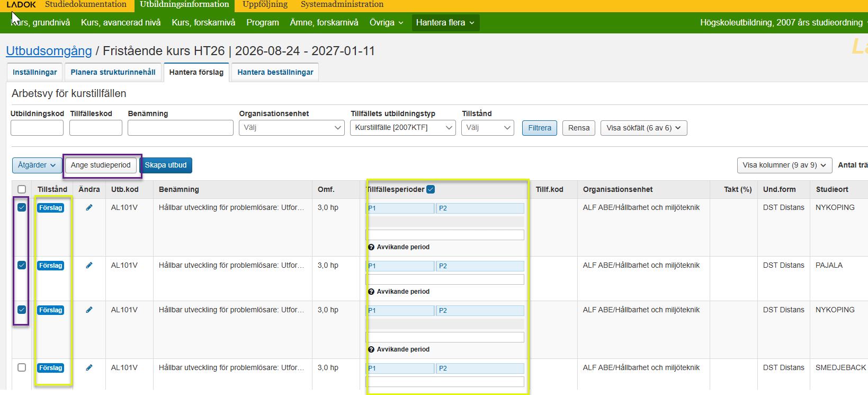Follow the Utbudsomgång breadcrumb link
The image size is (868, 395).
click(49, 51)
